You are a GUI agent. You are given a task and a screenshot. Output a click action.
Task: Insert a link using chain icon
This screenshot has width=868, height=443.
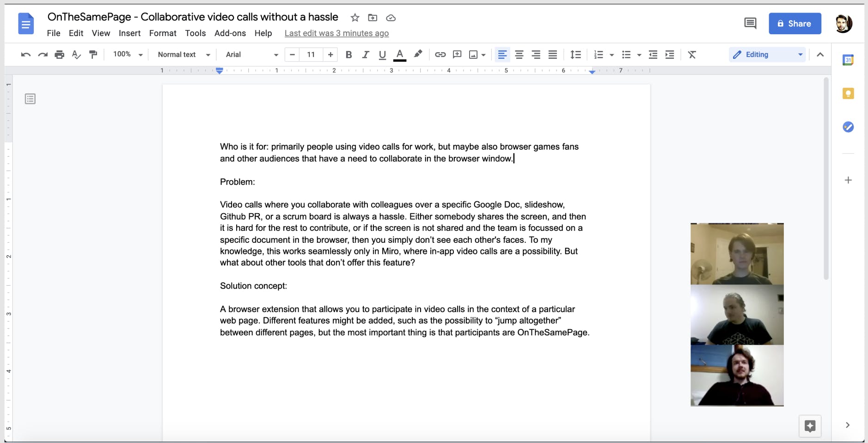tap(440, 55)
